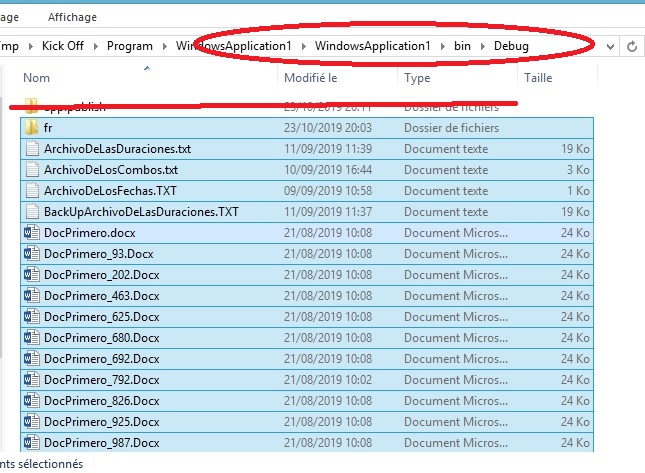Select the fr folder icon

click(31, 128)
